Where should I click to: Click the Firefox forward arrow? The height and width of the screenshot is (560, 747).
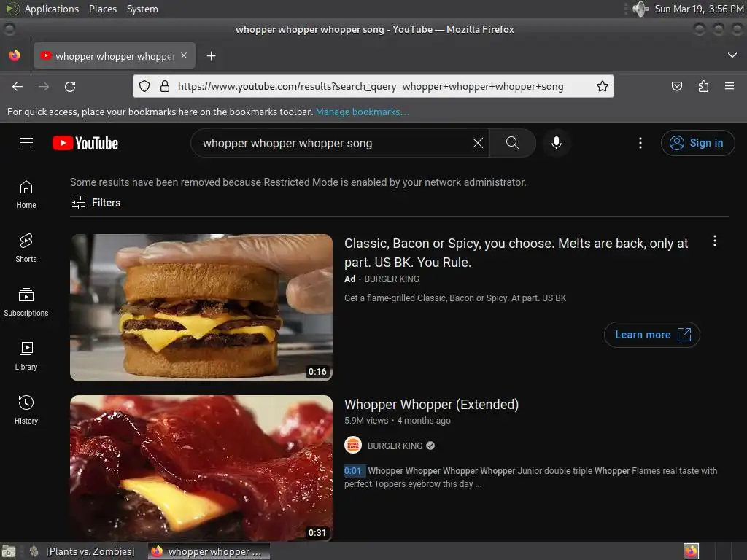pos(44,86)
